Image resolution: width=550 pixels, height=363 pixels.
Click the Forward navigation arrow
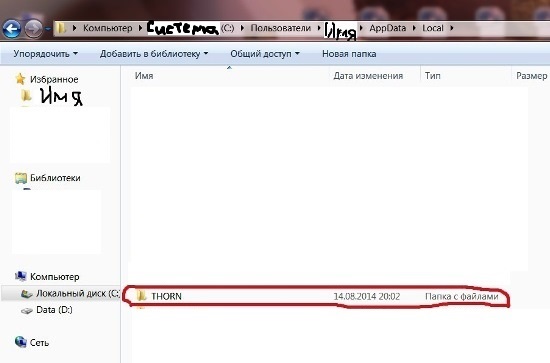[x=34, y=29]
